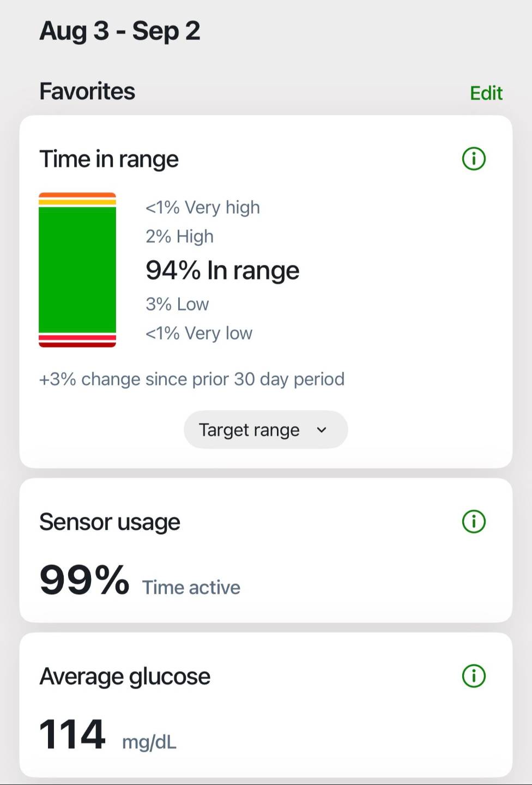Select the 94% In range label

(x=222, y=270)
